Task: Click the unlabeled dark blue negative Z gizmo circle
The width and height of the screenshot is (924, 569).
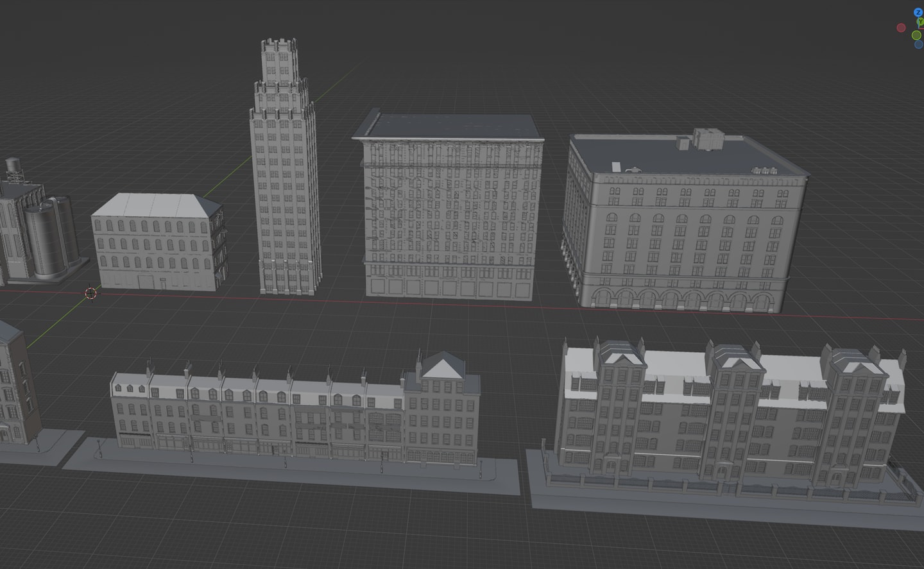Action: tap(919, 44)
